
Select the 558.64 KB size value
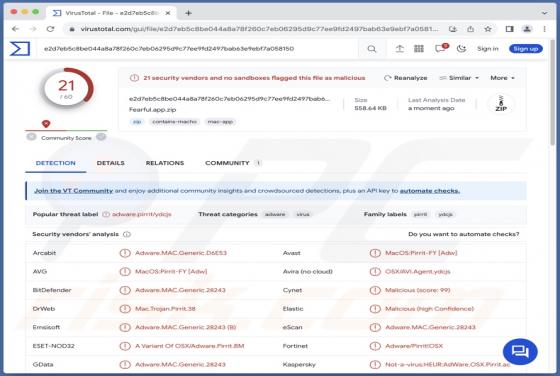370,108
